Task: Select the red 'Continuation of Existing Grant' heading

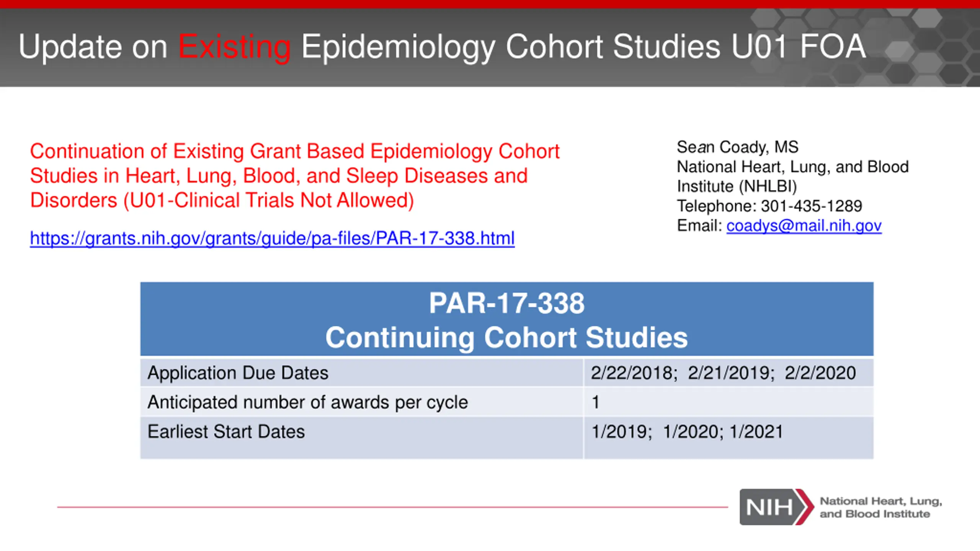Action: [x=295, y=176]
